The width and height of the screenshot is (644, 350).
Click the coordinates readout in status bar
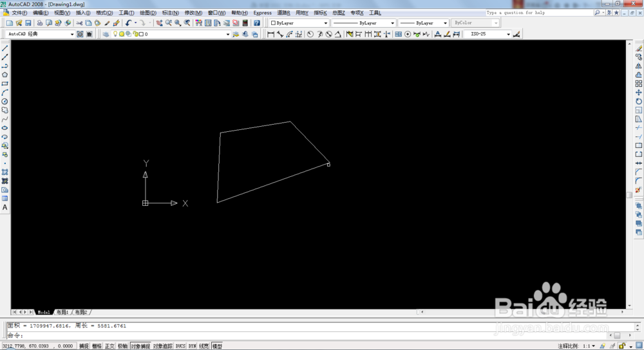coord(38,346)
